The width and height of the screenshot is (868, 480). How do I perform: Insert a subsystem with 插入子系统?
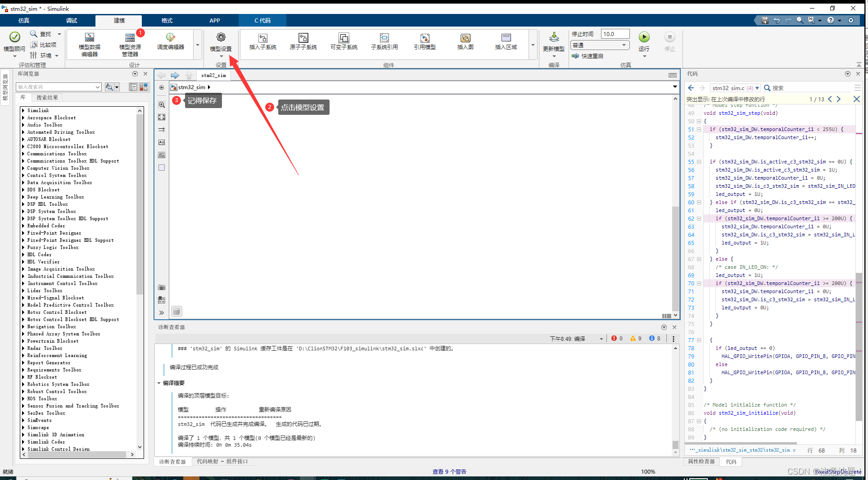pyautogui.click(x=263, y=41)
